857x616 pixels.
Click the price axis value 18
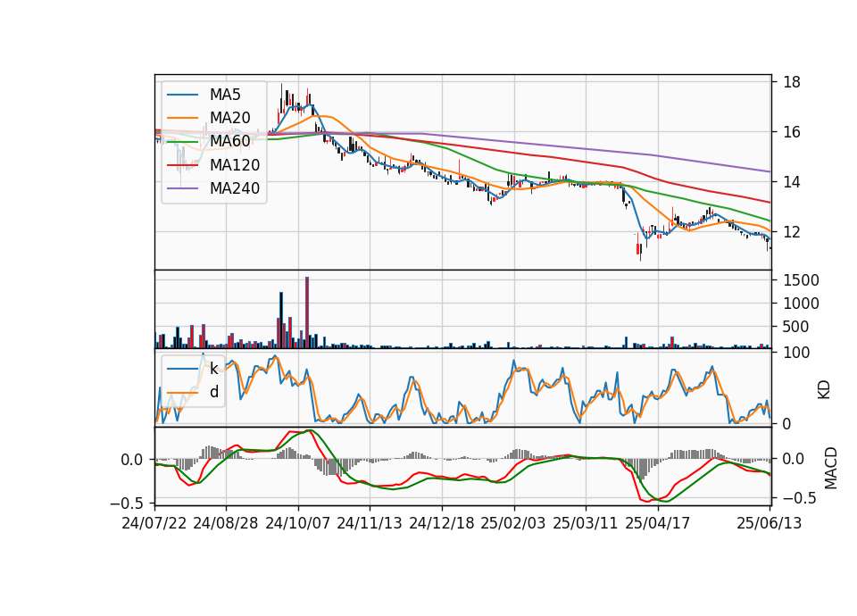click(792, 82)
